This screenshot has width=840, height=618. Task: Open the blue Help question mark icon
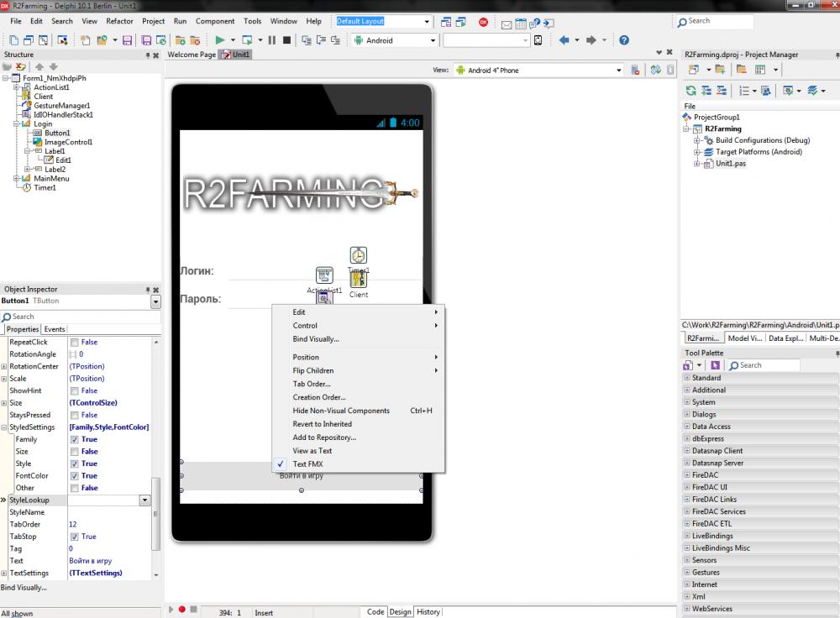coord(624,40)
